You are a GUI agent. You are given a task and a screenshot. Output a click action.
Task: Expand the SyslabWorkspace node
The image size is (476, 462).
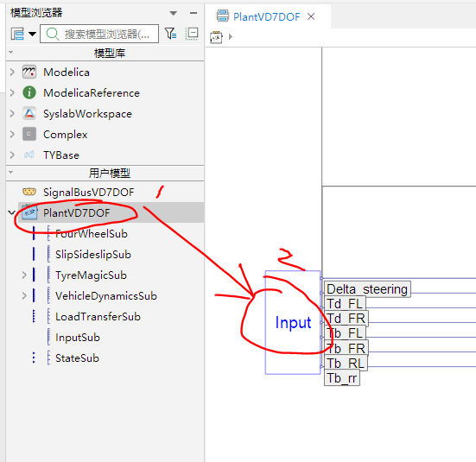(x=12, y=113)
